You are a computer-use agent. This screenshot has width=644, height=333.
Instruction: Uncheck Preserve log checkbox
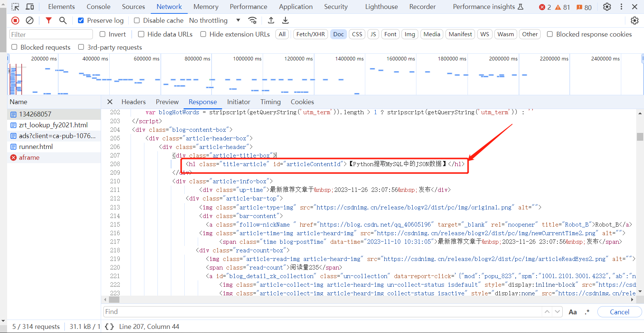pyautogui.click(x=81, y=21)
